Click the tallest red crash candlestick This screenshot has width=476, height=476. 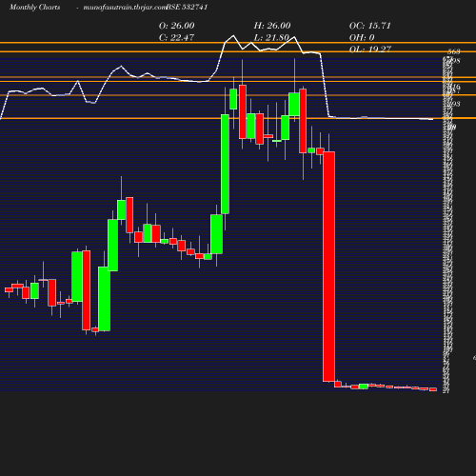(328, 267)
